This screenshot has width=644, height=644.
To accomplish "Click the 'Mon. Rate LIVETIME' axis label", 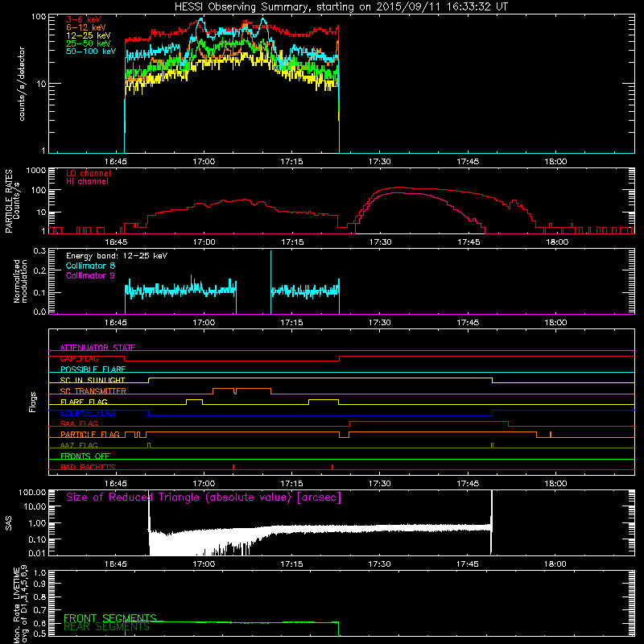I will click(17, 605).
